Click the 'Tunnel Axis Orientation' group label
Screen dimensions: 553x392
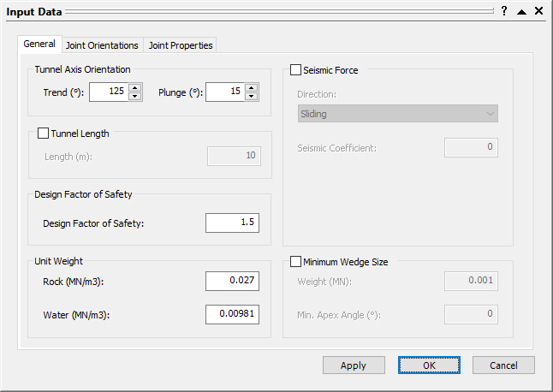82,69
